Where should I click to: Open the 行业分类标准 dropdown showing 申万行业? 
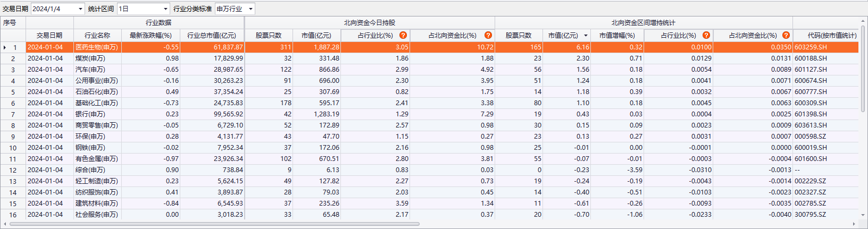pyautogui.click(x=251, y=9)
